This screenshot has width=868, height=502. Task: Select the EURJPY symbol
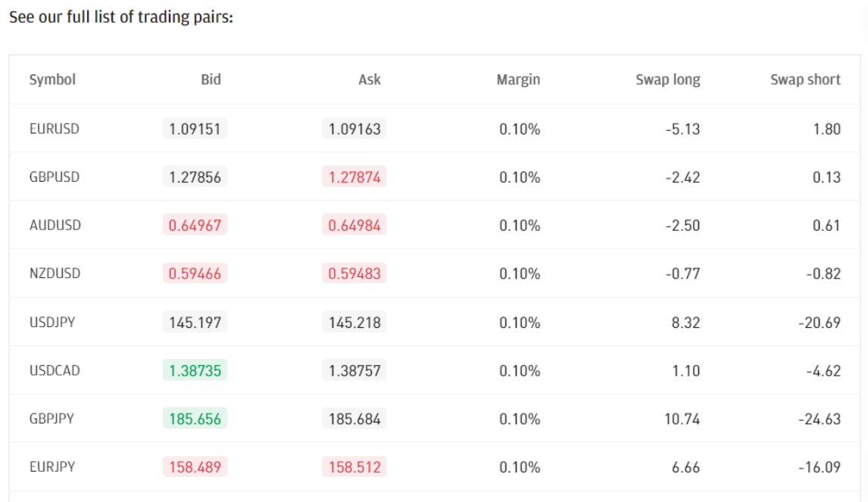click(x=52, y=466)
